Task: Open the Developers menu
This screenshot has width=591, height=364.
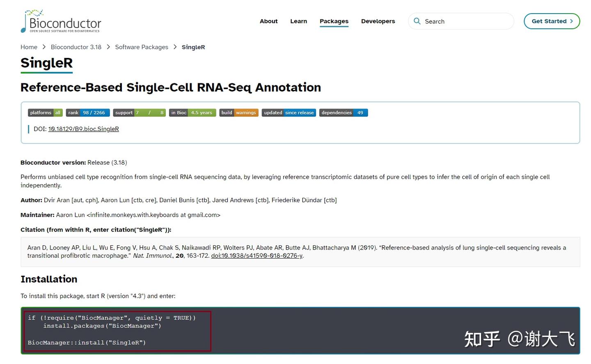Action: tap(378, 21)
